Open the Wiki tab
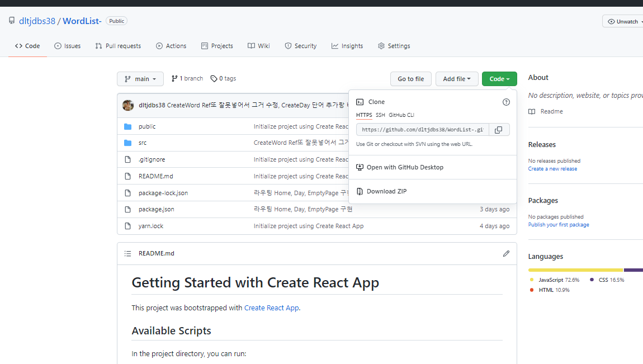Screen dimensions: 643x364 (259, 46)
